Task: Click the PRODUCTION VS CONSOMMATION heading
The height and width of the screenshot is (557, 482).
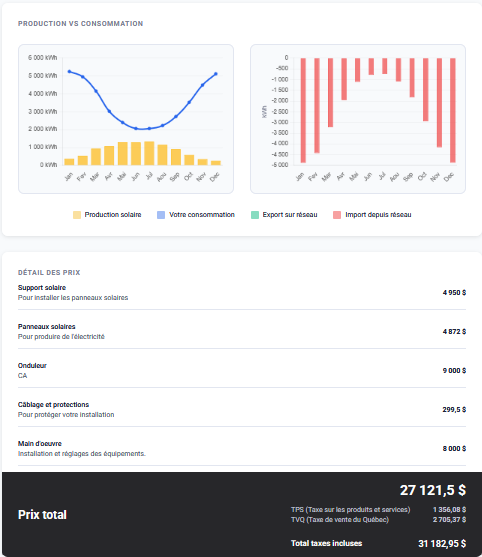Action: [x=81, y=23]
